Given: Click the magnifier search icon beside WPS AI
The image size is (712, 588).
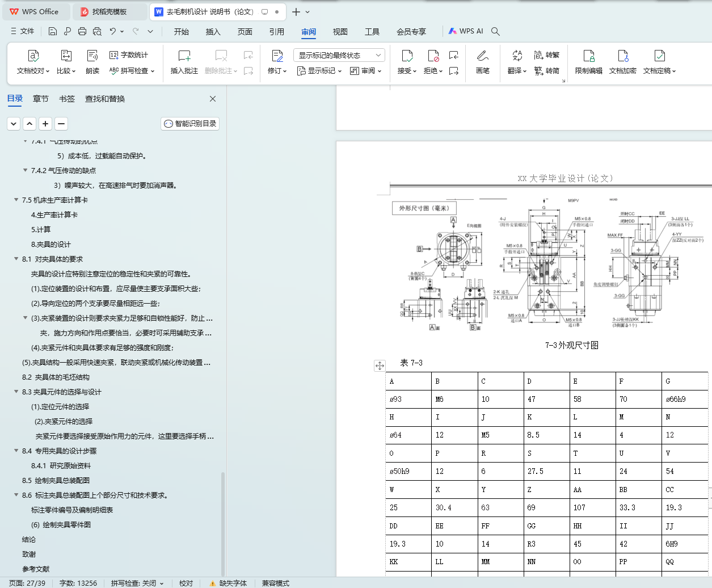Looking at the screenshot, I should click(495, 32).
